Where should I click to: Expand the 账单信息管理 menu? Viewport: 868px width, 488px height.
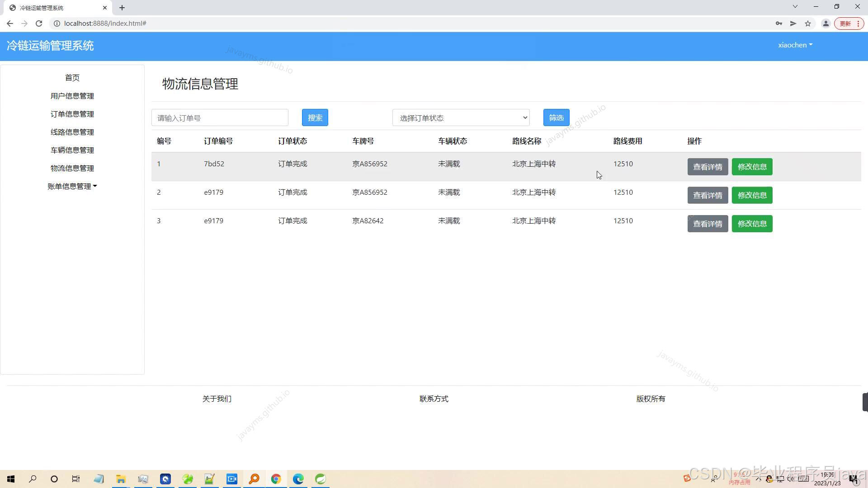click(72, 186)
